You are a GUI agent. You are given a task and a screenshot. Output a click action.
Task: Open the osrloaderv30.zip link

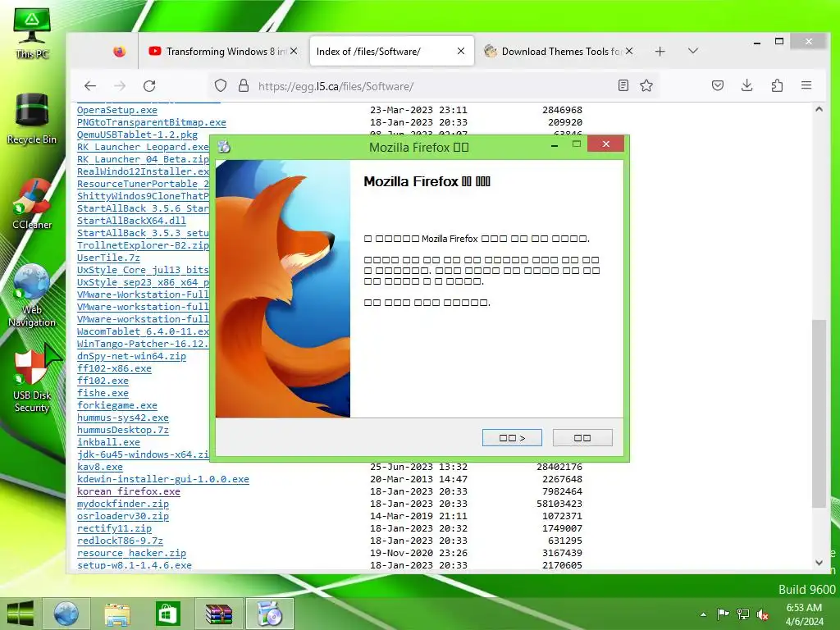(x=123, y=517)
